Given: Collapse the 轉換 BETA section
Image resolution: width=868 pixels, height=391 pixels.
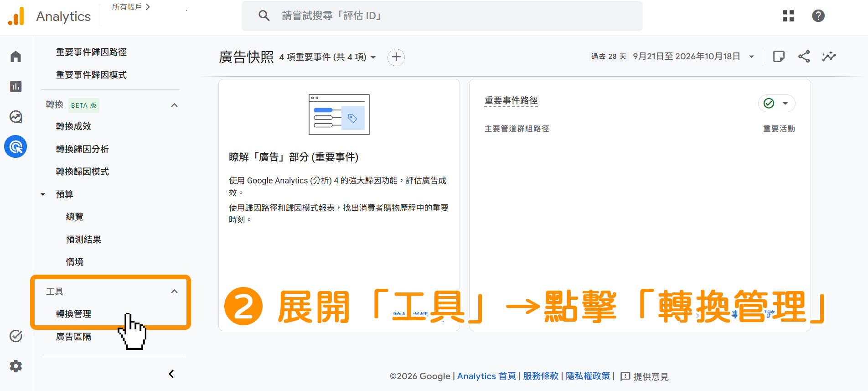Looking at the screenshot, I should point(174,105).
